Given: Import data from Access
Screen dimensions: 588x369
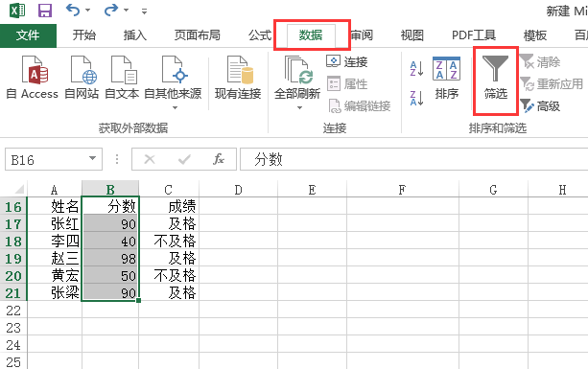Looking at the screenshot, I should [33, 78].
